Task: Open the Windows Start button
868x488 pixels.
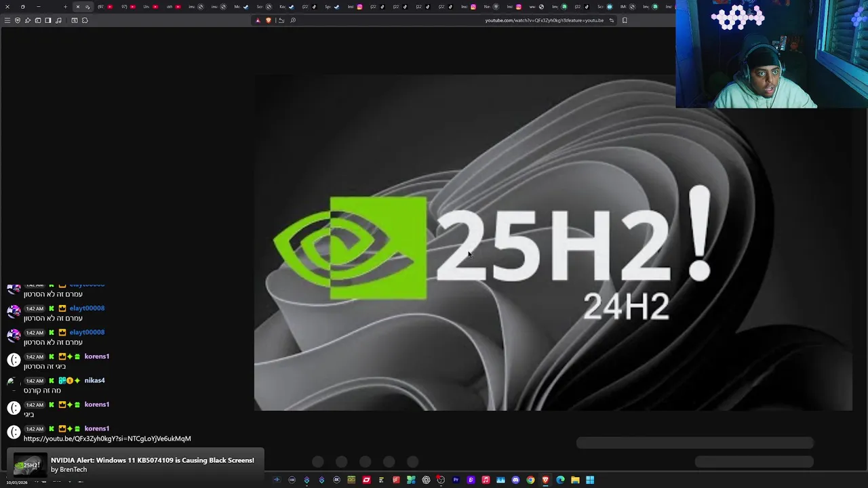Action: [590, 480]
